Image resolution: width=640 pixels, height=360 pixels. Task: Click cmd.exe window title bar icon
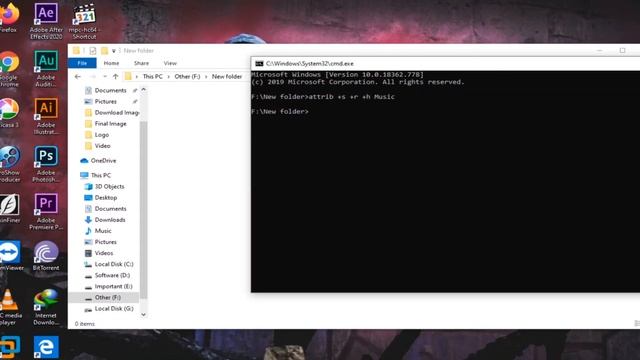[259, 64]
